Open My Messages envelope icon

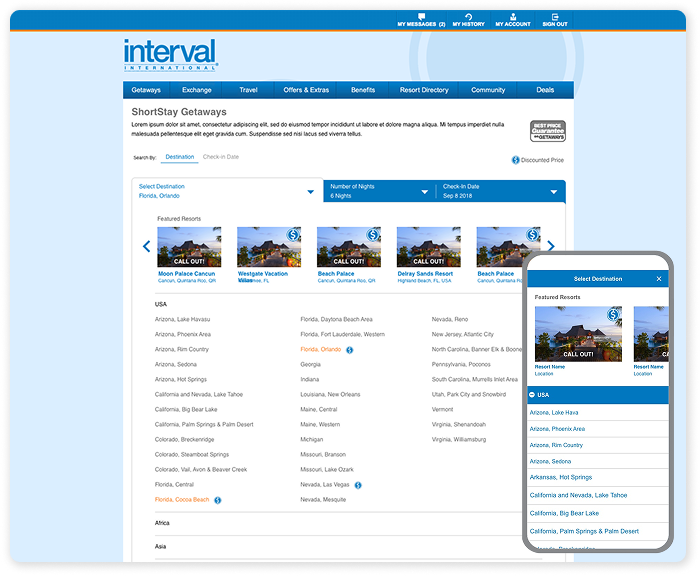tap(421, 17)
